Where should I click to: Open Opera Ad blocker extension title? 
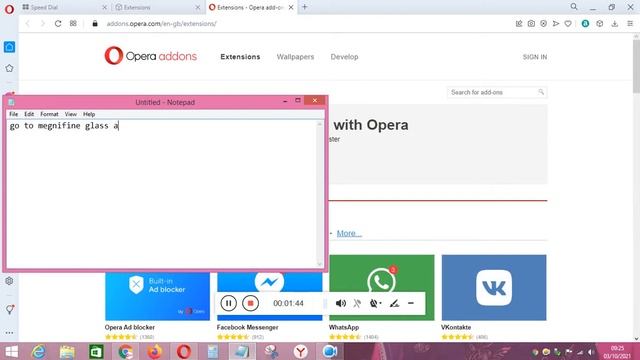(x=130, y=327)
